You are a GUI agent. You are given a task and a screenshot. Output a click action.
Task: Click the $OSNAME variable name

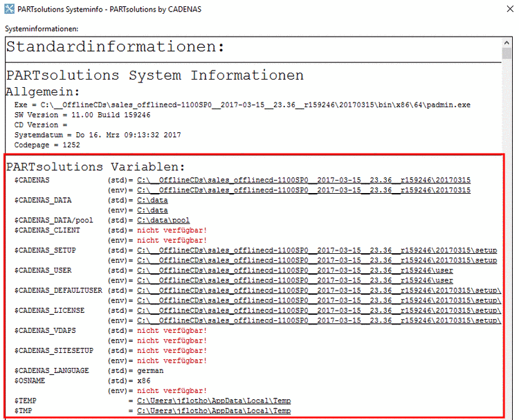pos(30,381)
